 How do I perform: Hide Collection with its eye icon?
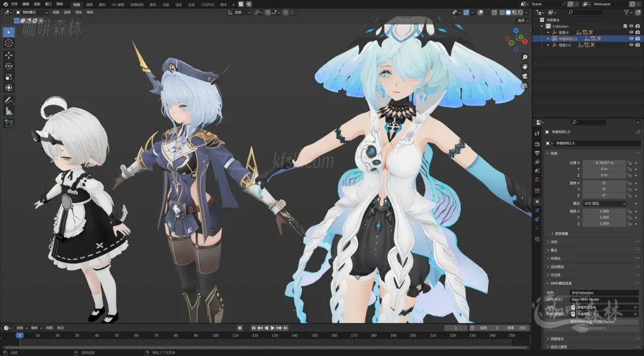coord(631,26)
